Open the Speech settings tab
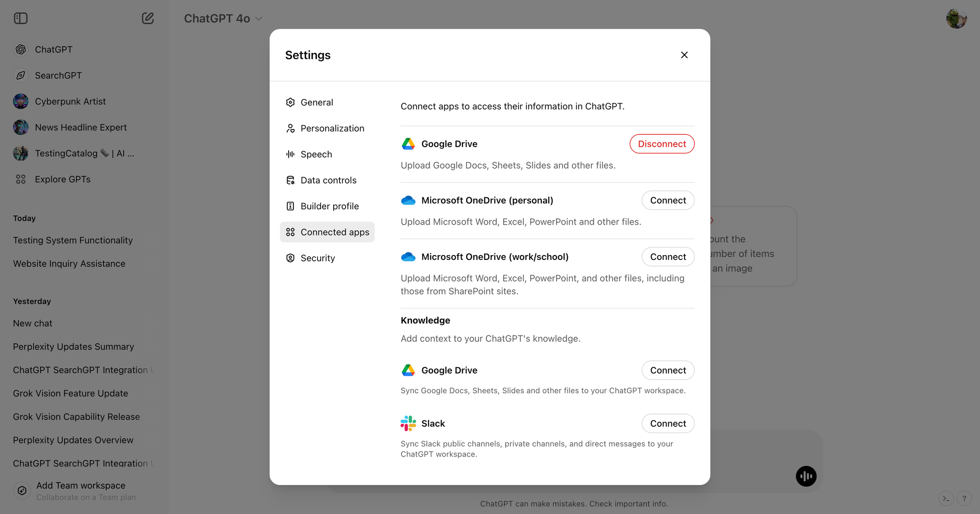Image resolution: width=980 pixels, height=514 pixels. pos(327,154)
